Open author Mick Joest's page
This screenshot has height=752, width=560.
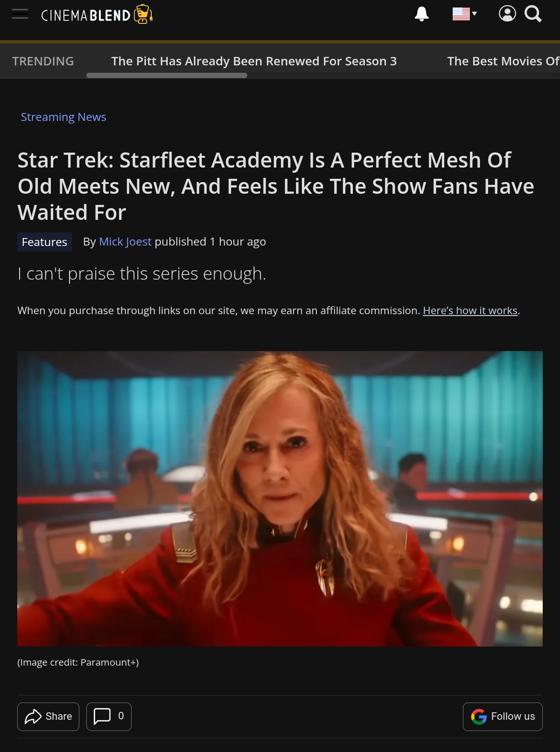[x=125, y=241]
